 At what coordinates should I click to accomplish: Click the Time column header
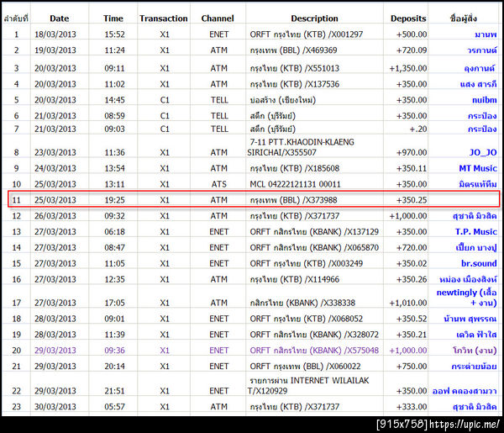[113, 18]
